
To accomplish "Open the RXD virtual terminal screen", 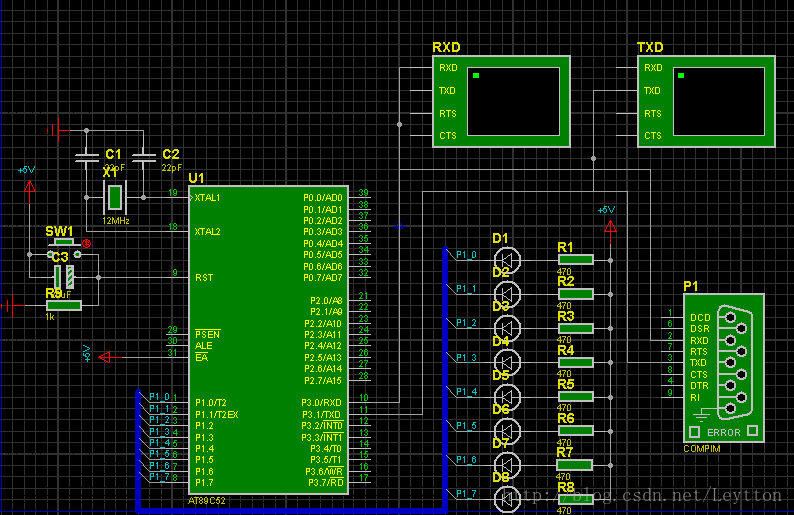I will tap(513, 101).
